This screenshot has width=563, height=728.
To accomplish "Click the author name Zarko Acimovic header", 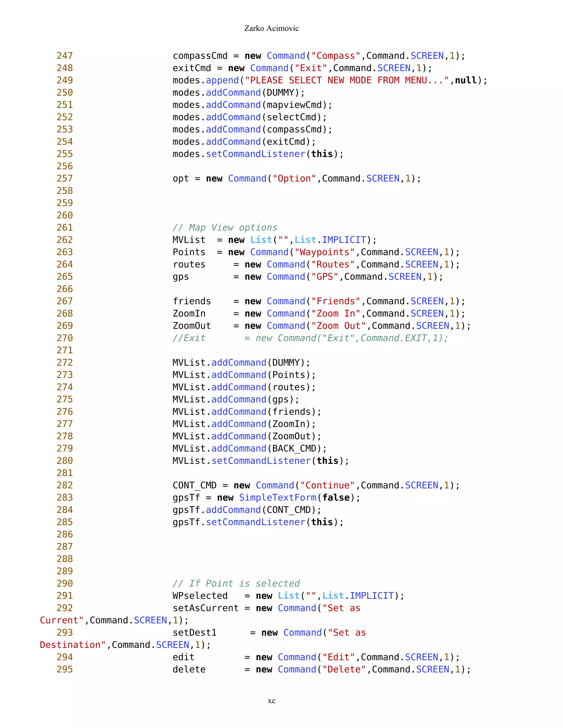I will pyautogui.click(x=271, y=28).
